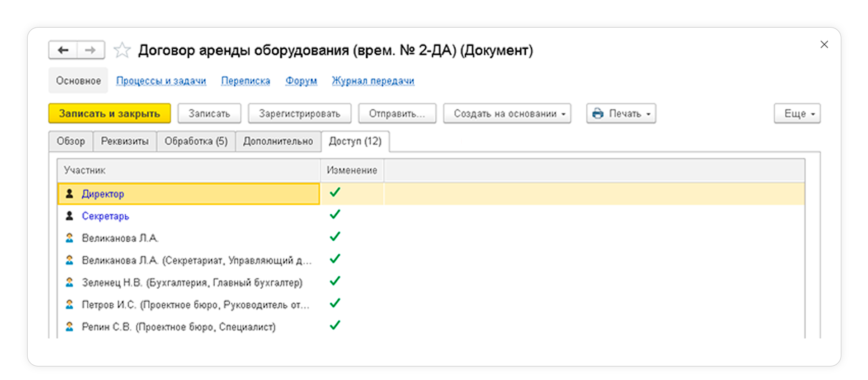Click the user icon next to Директор
The height and width of the screenshot is (380, 868).
pos(70,194)
